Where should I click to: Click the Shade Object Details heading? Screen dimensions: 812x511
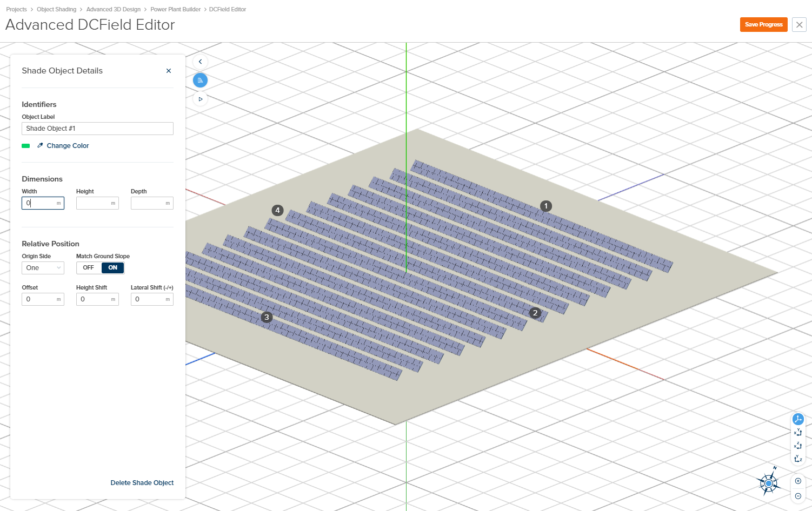(62, 71)
